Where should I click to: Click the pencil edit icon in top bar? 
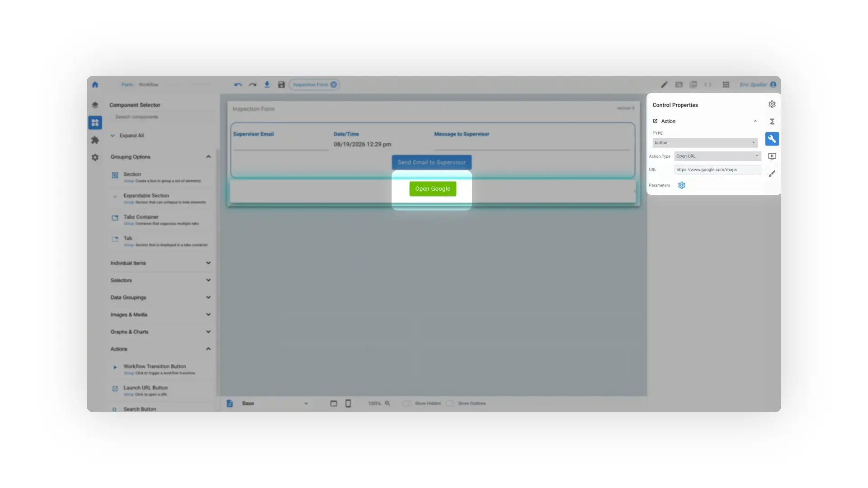pyautogui.click(x=664, y=84)
